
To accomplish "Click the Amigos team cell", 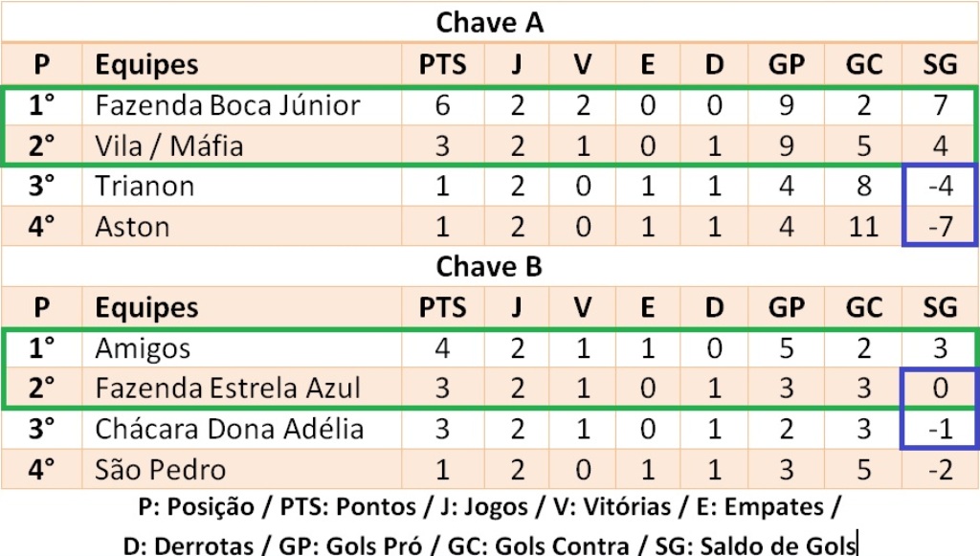I will coord(143,348).
